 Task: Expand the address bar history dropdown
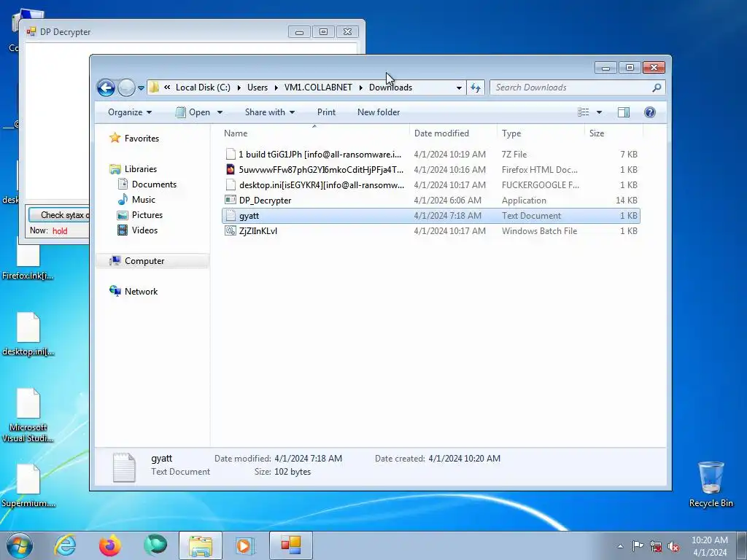point(459,88)
